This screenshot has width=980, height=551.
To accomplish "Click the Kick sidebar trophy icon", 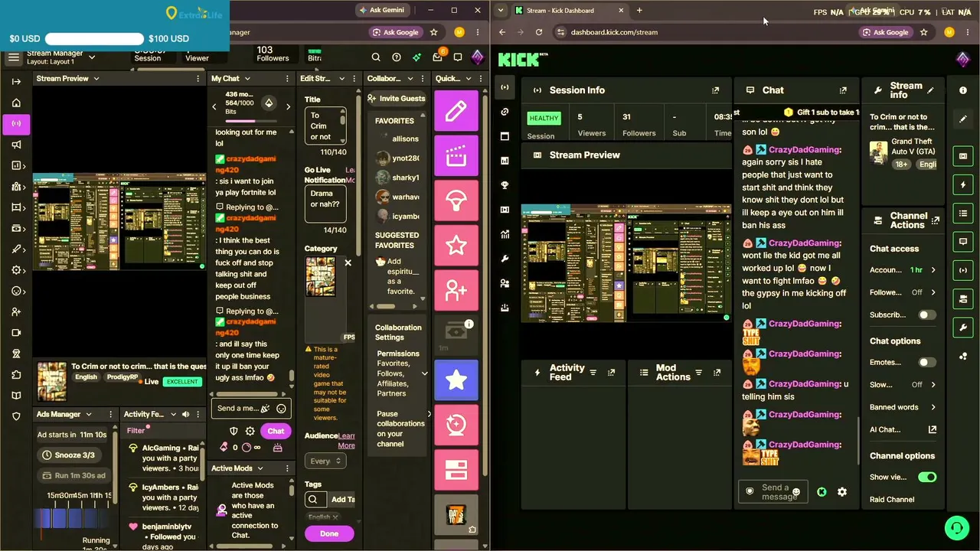I will pyautogui.click(x=505, y=185).
